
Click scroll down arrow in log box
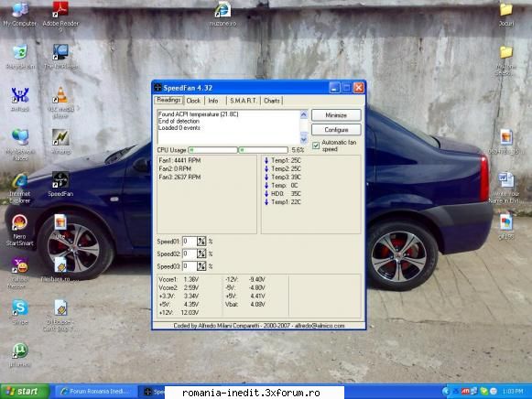click(304, 139)
